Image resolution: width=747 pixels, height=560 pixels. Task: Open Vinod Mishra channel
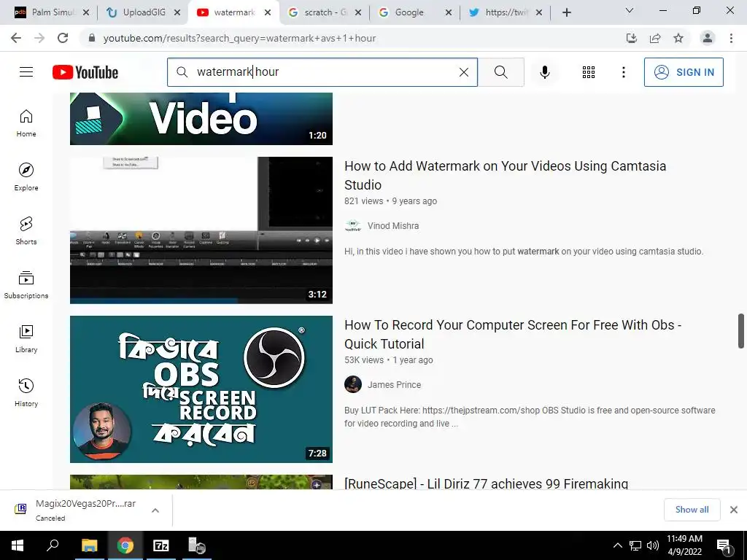click(x=393, y=226)
